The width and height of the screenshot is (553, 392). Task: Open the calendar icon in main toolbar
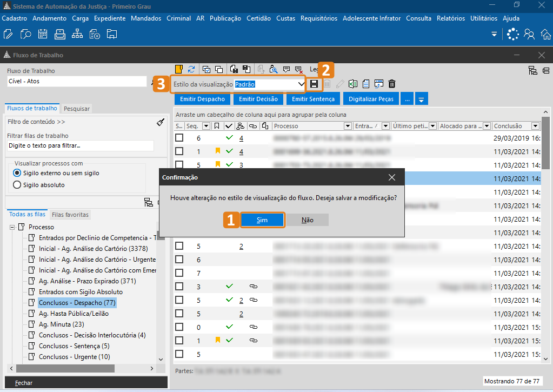coord(43,34)
